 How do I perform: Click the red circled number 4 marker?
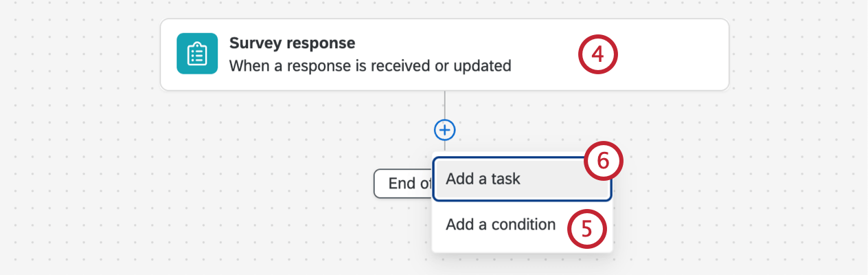click(x=597, y=55)
